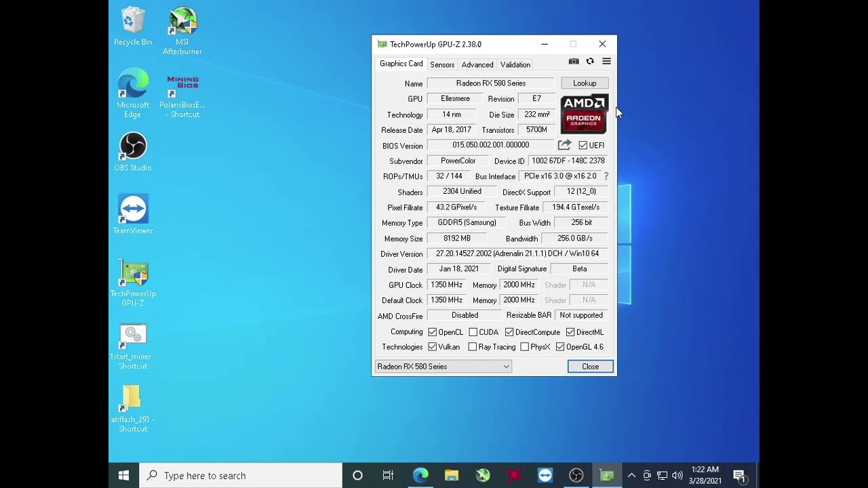Open the Radeon RX 580 Series GPU dropdown
The height and width of the screenshot is (488, 868).
pos(443,367)
